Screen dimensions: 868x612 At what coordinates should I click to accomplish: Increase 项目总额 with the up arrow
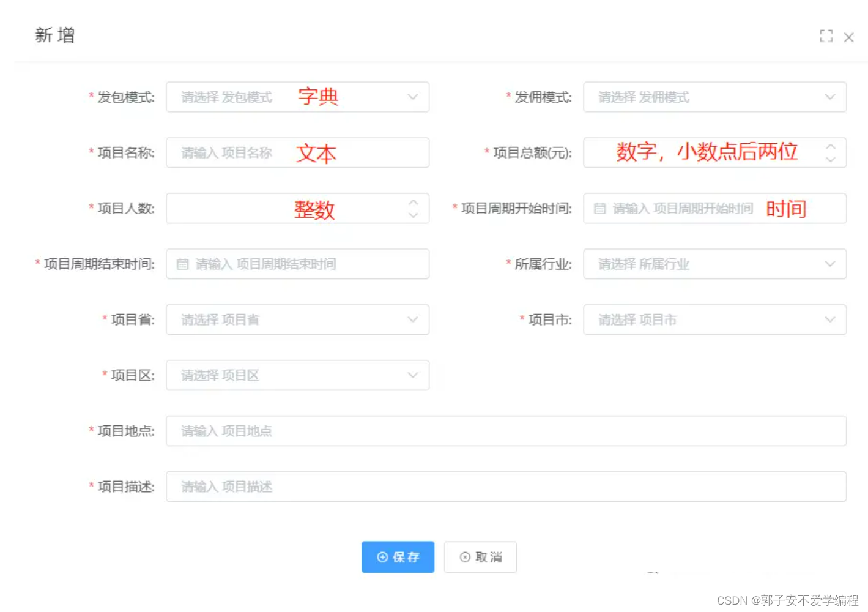tap(830, 147)
